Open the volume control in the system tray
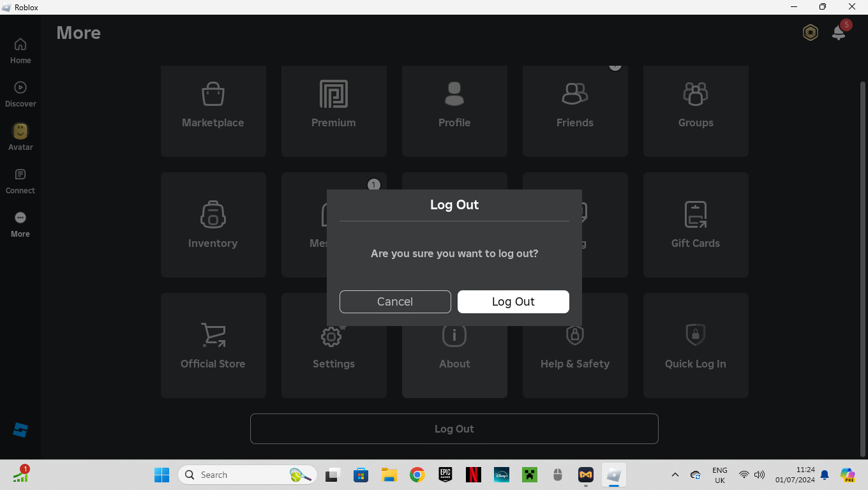The width and height of the screenshot is (868, 490). (x=759, y=475)
